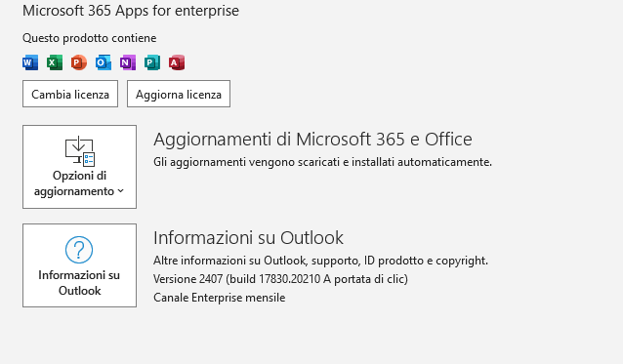This screenshot has width=623, height=364.
Task: Click the large Informazioni su Outlook heading
Action: coord(248,238)
